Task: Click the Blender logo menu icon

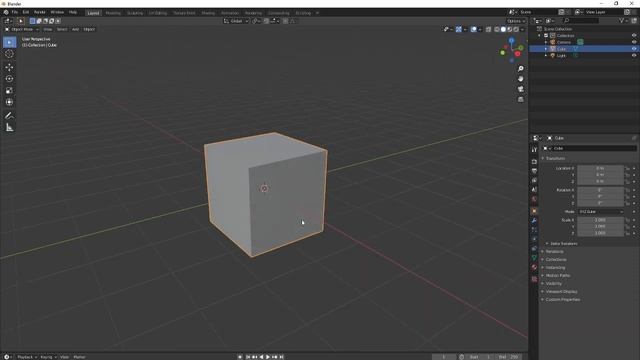Action: pos(6,12)
